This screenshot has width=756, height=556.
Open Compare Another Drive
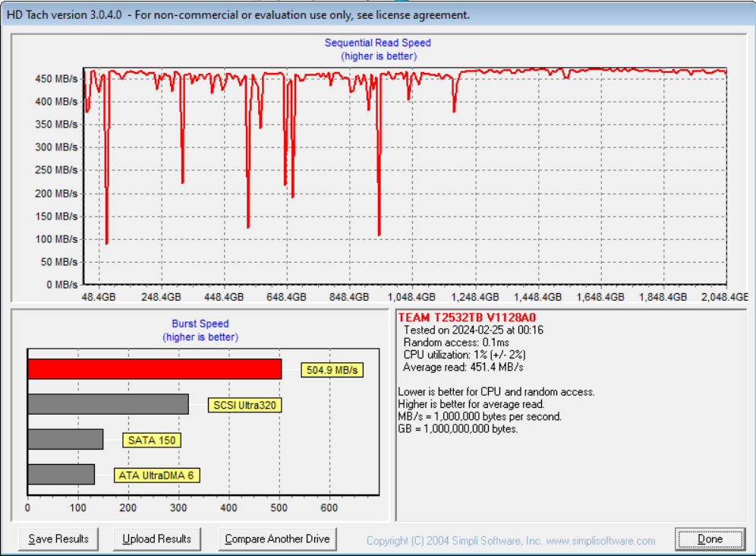click(277, 539)
